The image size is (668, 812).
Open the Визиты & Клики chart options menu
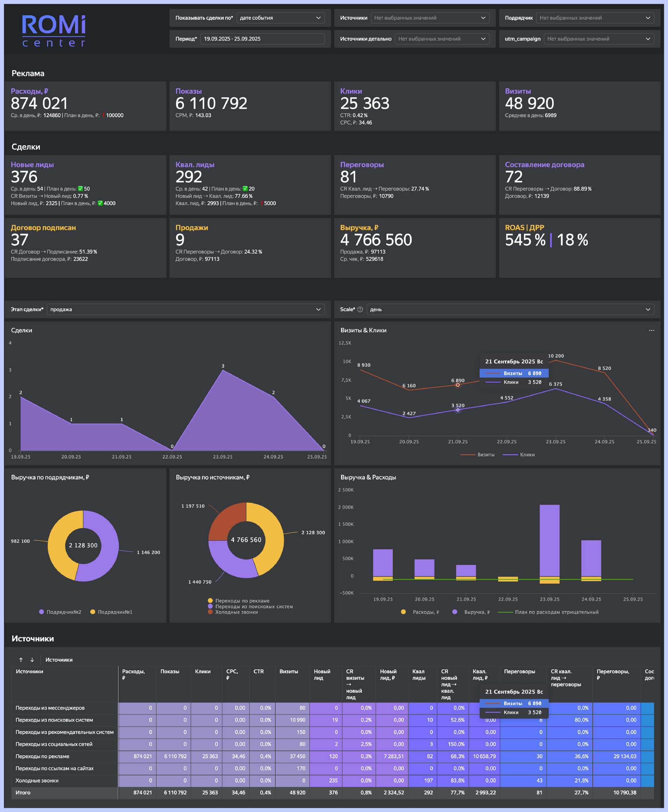tap(651, 330)
